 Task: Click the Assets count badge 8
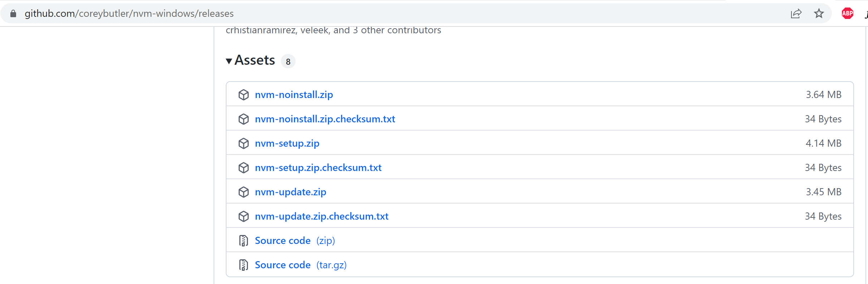288,62
